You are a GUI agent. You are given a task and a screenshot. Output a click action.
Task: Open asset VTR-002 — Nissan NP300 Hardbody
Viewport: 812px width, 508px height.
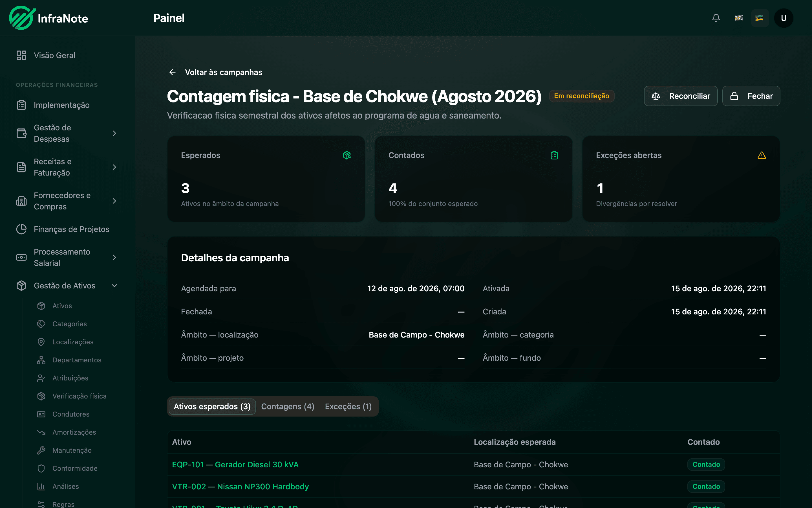pyautogui.click(x=240, y=487)
